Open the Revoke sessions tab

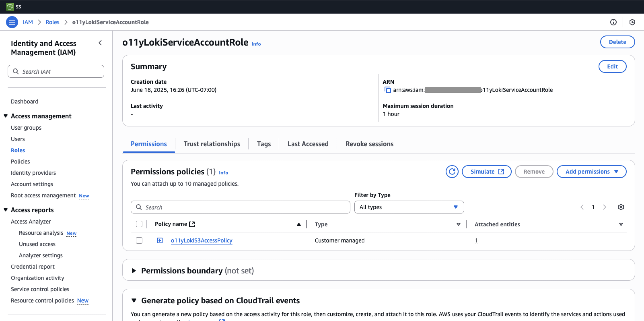pyautogui.click(x=370, y=144)
